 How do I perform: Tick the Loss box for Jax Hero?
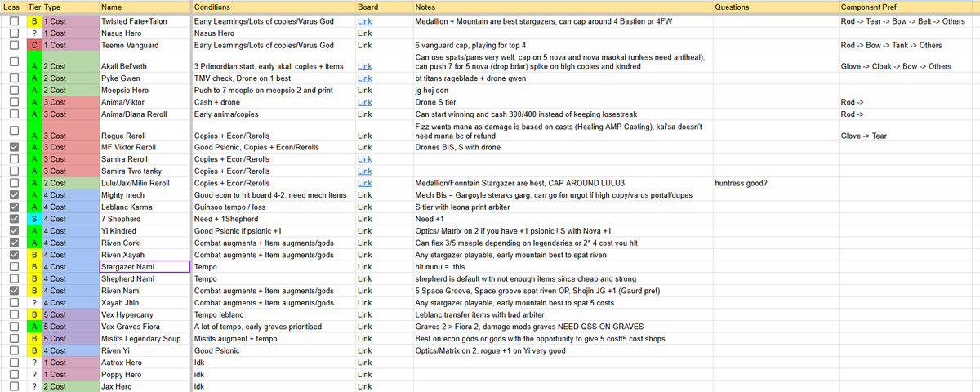pos(14,385)
